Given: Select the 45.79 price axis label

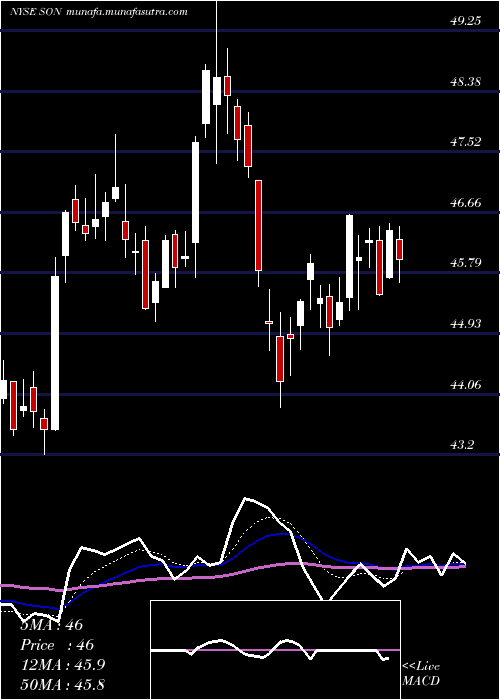Looking at the screenshot, I should (x=466, y=262).
